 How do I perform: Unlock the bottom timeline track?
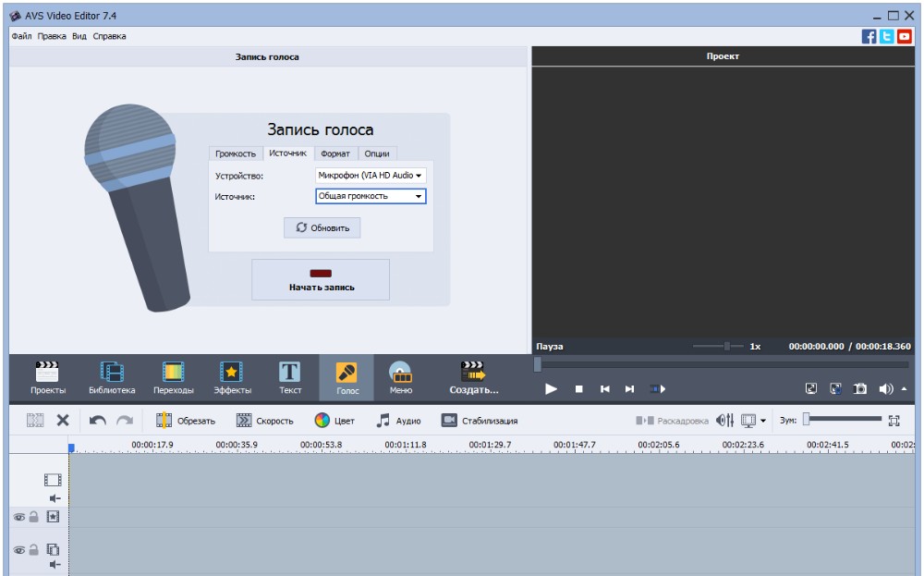[34, 550]
